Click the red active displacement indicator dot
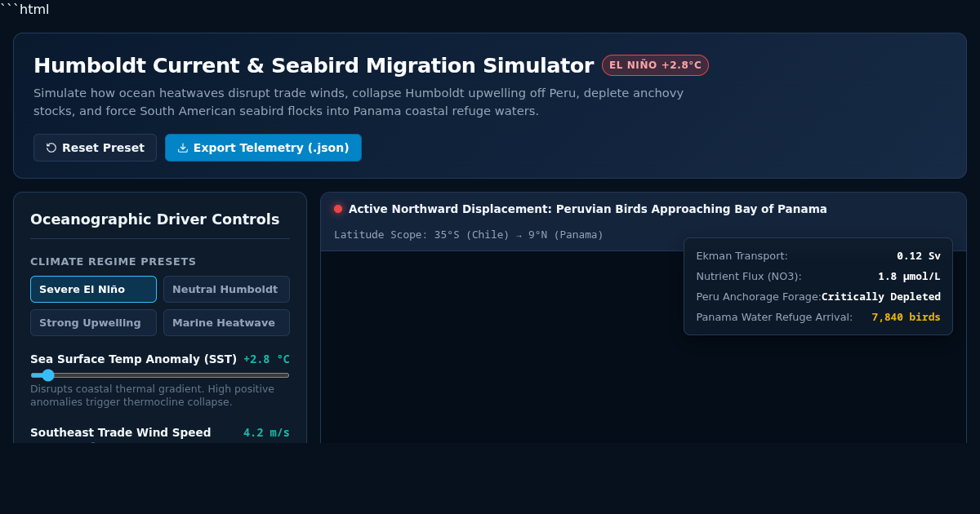980x514 pixels. tap(338, 209)
